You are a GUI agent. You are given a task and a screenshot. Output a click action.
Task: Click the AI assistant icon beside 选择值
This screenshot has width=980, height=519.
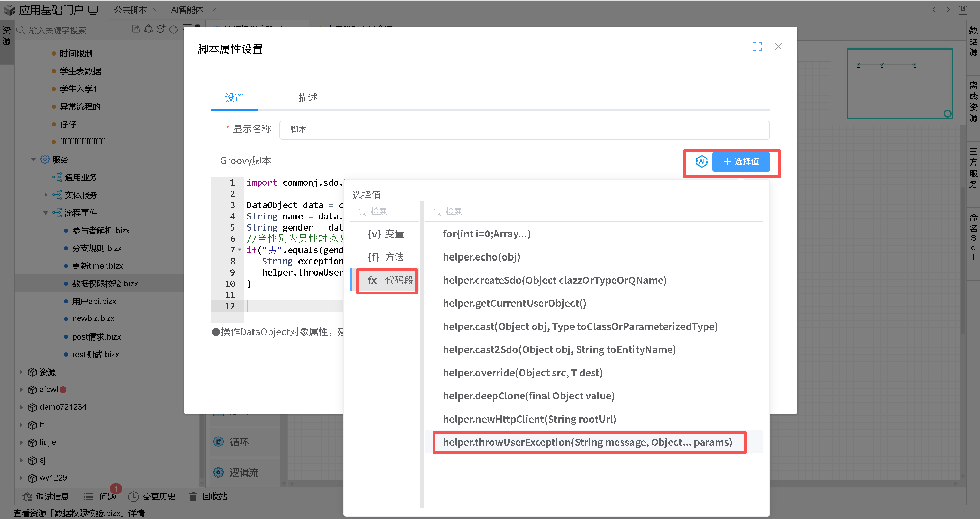click(701, 162)
